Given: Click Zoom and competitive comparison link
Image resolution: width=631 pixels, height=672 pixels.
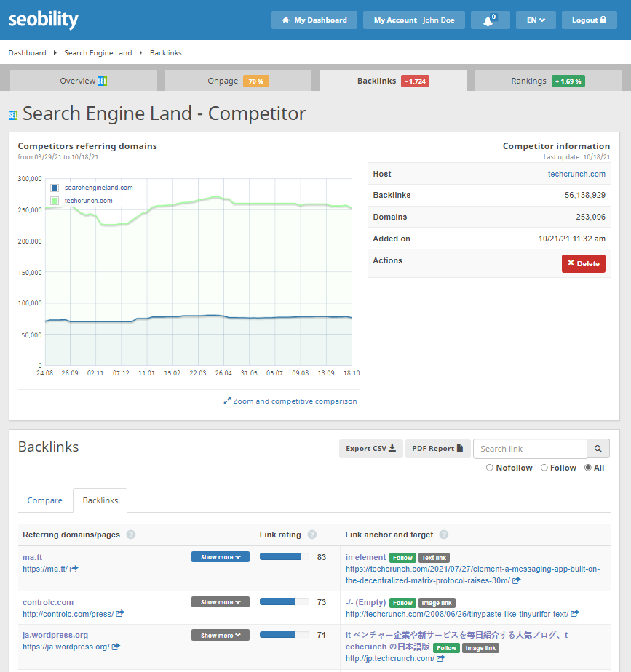Looking at the screenshot, I should point(295,401).
